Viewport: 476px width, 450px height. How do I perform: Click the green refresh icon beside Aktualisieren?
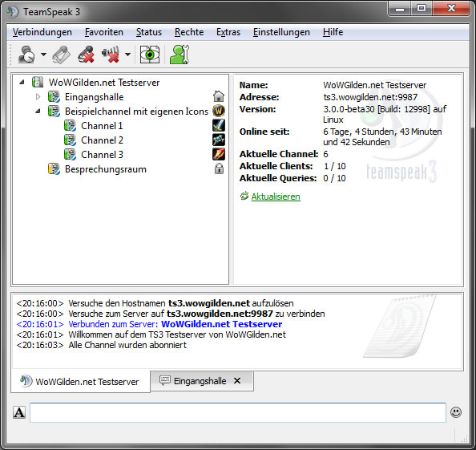tap(244, 196)
